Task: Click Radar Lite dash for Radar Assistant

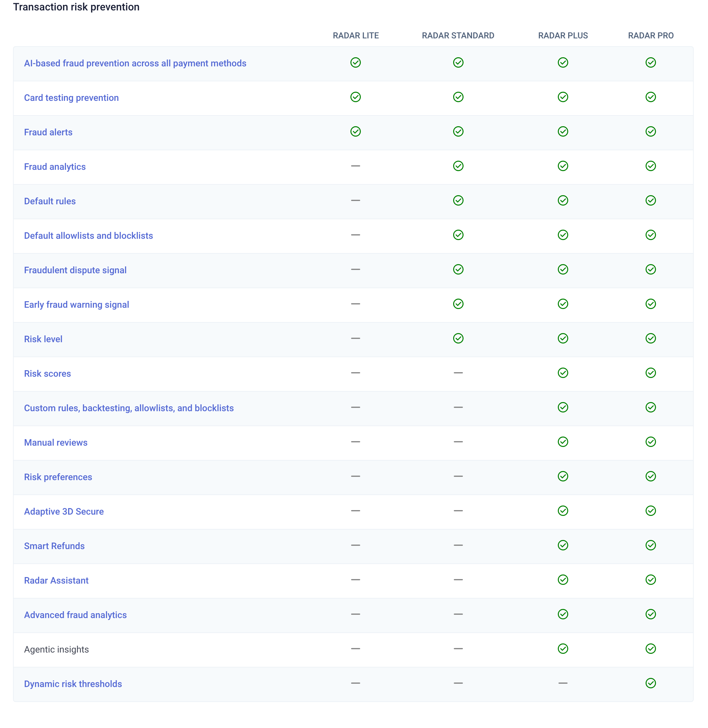Action: pyautogui.click(x=356, y=580)
